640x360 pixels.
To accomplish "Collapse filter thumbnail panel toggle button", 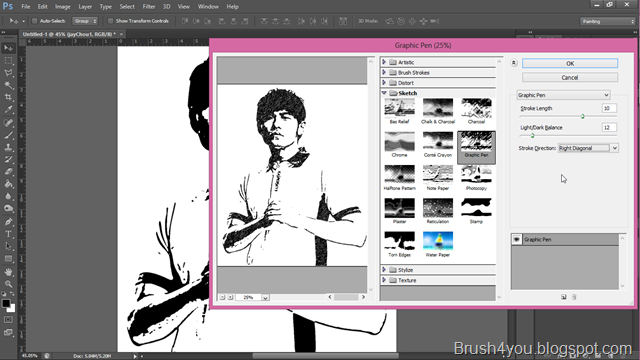I will (x=514, y=63).
